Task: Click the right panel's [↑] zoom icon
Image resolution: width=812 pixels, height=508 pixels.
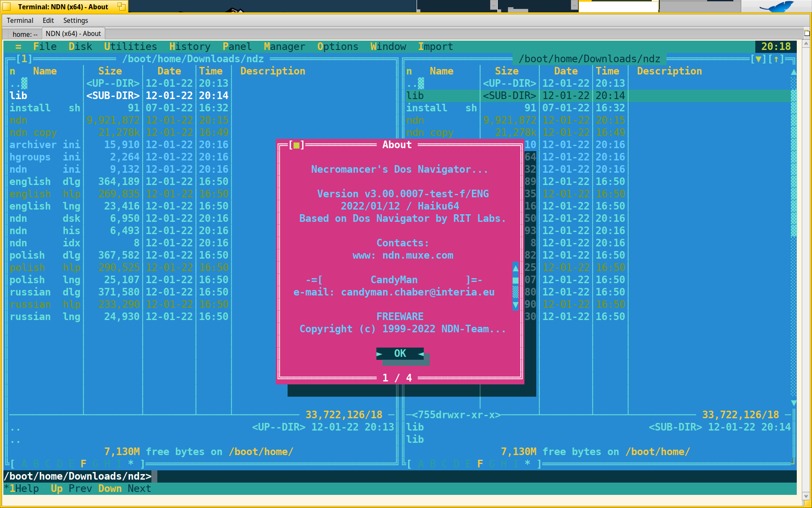Action: pyautogui.click(x=776, y=59)
